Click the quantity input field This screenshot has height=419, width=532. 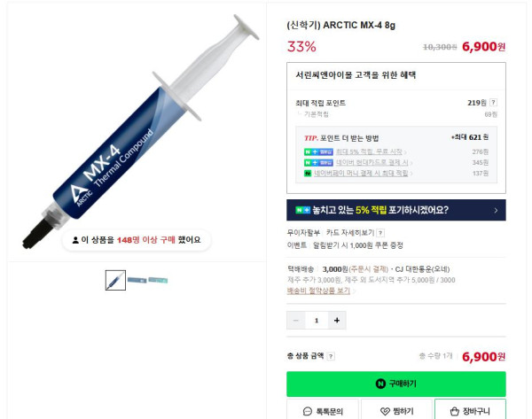point(317,321)
